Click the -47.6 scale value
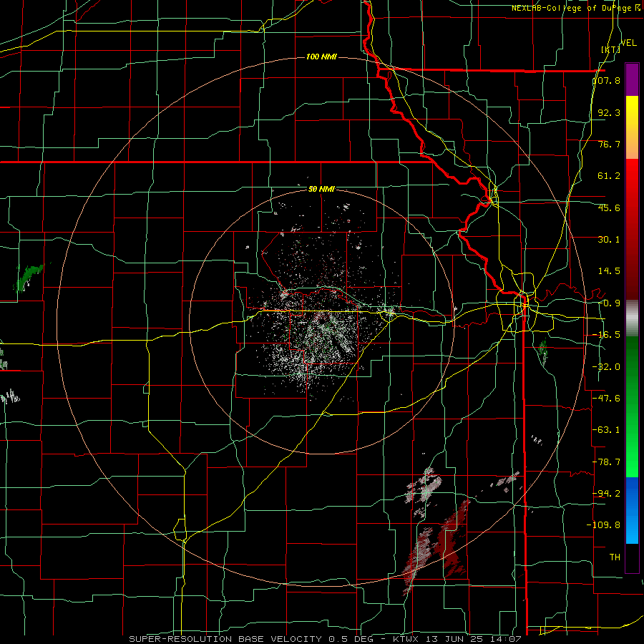The width and height of the screenshot is (644, 644). tap(606, 399)
